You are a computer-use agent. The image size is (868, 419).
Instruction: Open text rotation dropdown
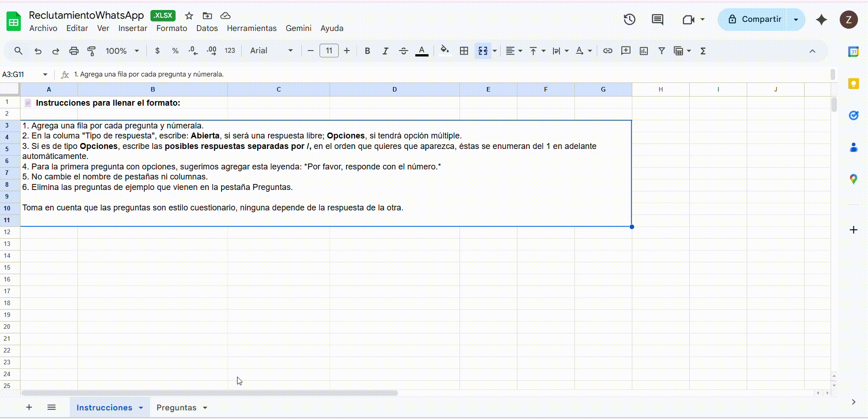[584, 51]
